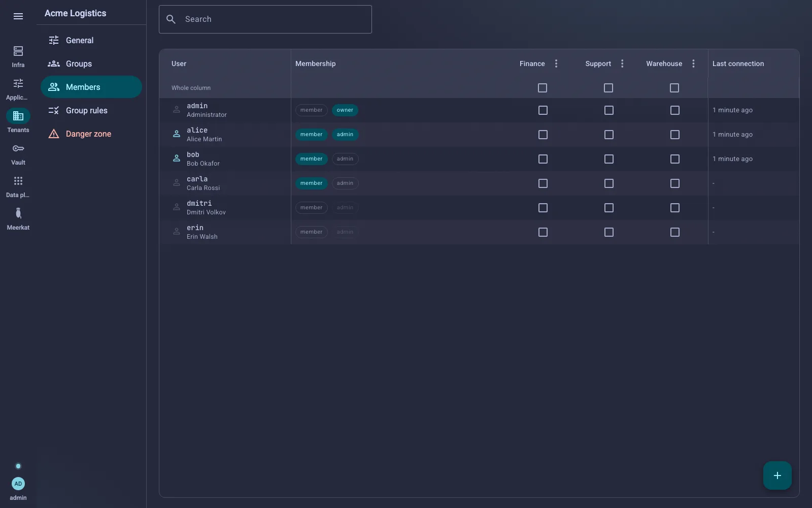Screen dimensions: 812x508
Task: Open the Groups page
Action: click(91, 63)
